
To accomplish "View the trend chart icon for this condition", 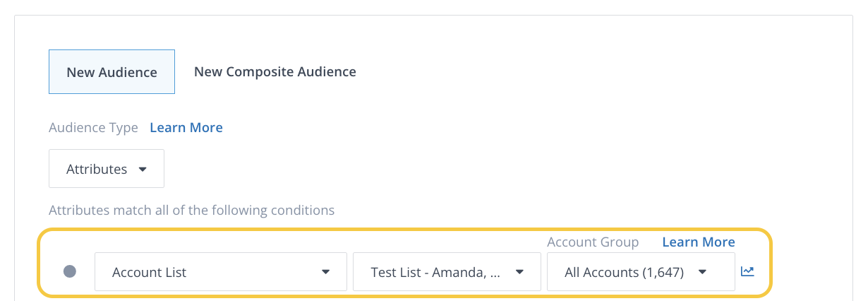I will (747, 271).
